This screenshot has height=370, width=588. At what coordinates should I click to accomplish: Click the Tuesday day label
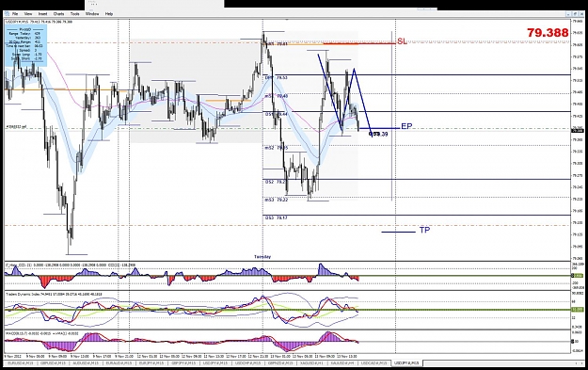tap(262, 257)
